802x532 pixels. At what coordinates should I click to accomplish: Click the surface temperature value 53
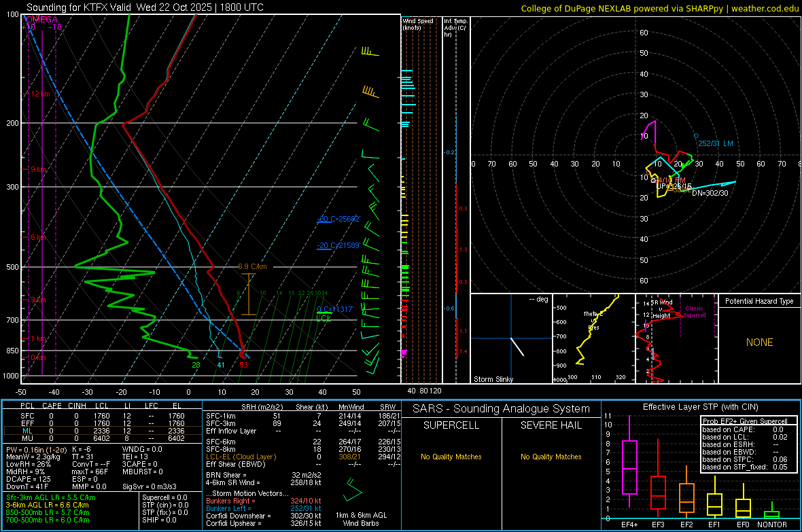pos(243,365)
